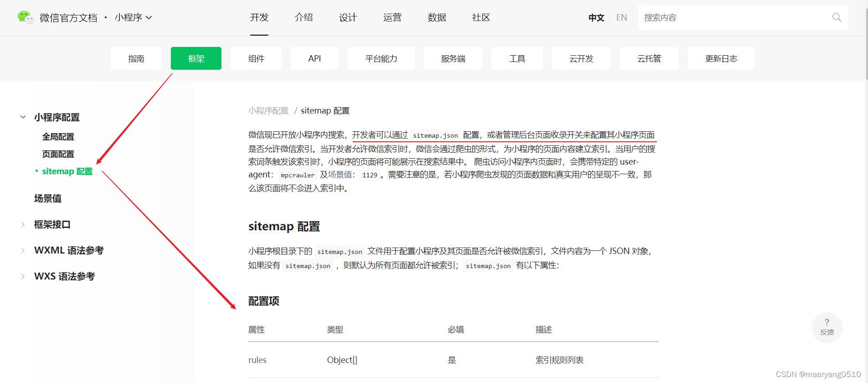Select the 组件 tab
This screenshot has height=383, width=868.
coord(256,58)
